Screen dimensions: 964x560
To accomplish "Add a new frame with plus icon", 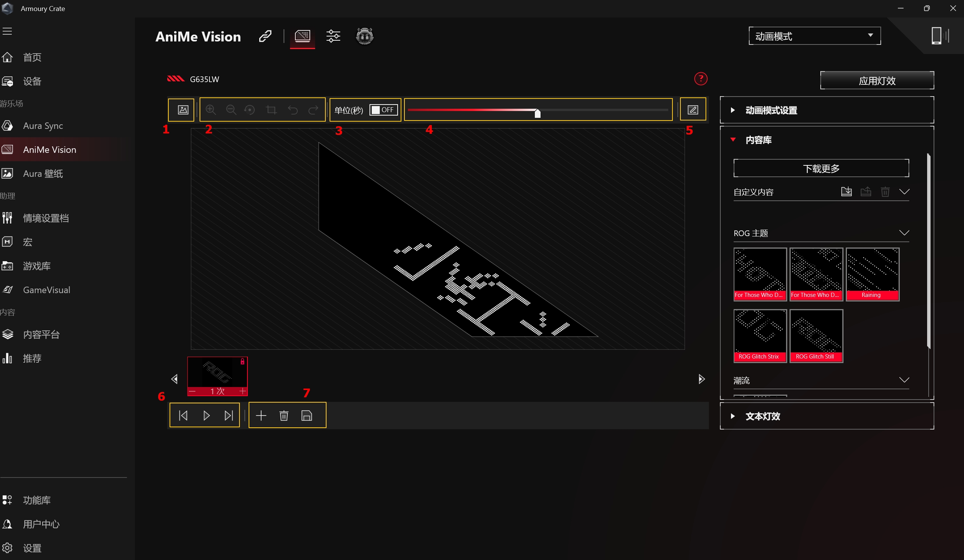I will click(261, 416).
